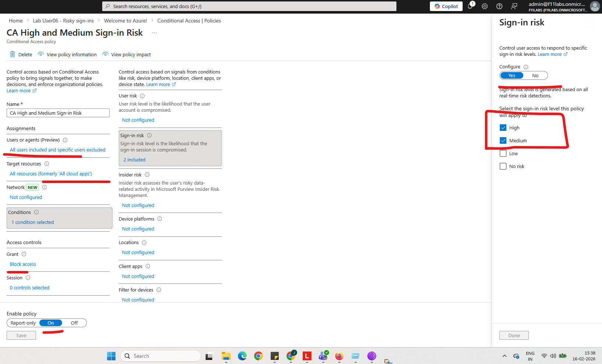This screenshot has width=602, height=364.
Task: Set Configure toggle to No
Action: click(535, 75)
